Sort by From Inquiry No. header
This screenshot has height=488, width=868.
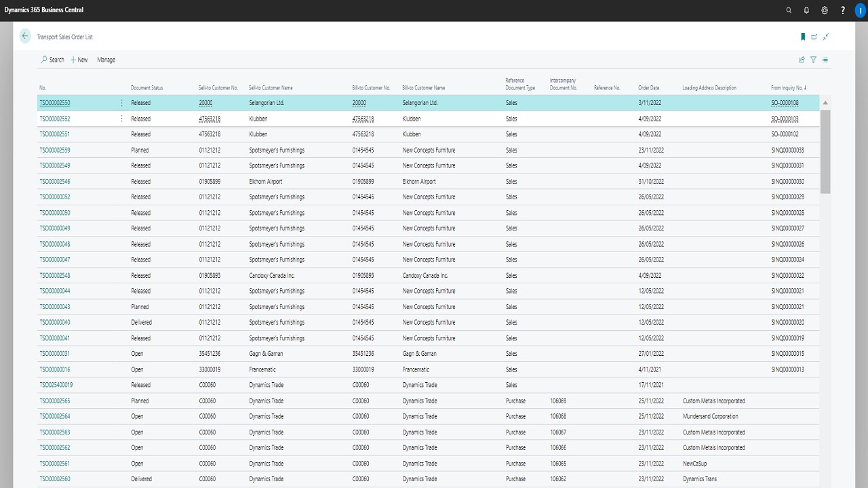tap(789, 88)
